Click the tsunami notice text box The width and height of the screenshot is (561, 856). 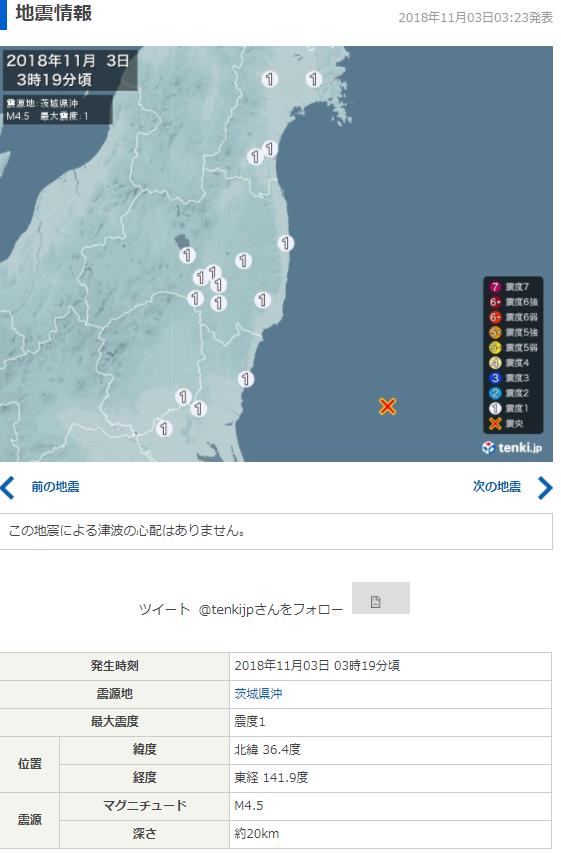(276, 531)
